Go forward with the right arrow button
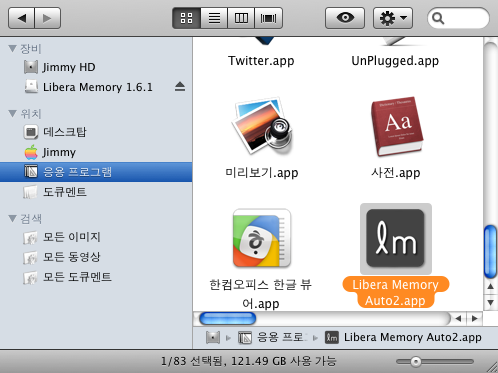 click(47, 18)
